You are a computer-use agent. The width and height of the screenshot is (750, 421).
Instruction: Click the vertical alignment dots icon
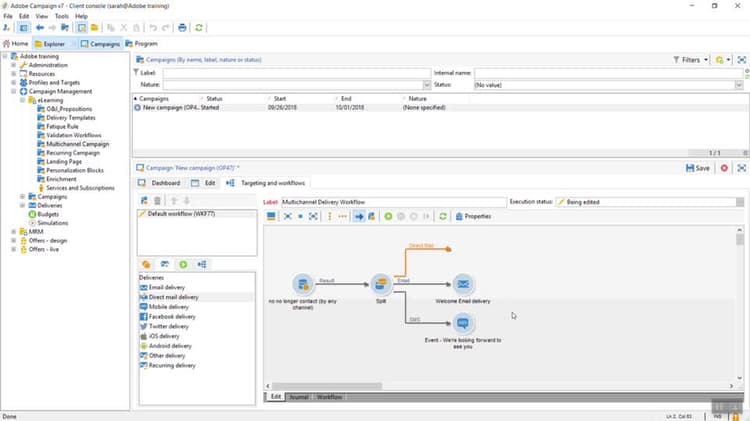330,217
